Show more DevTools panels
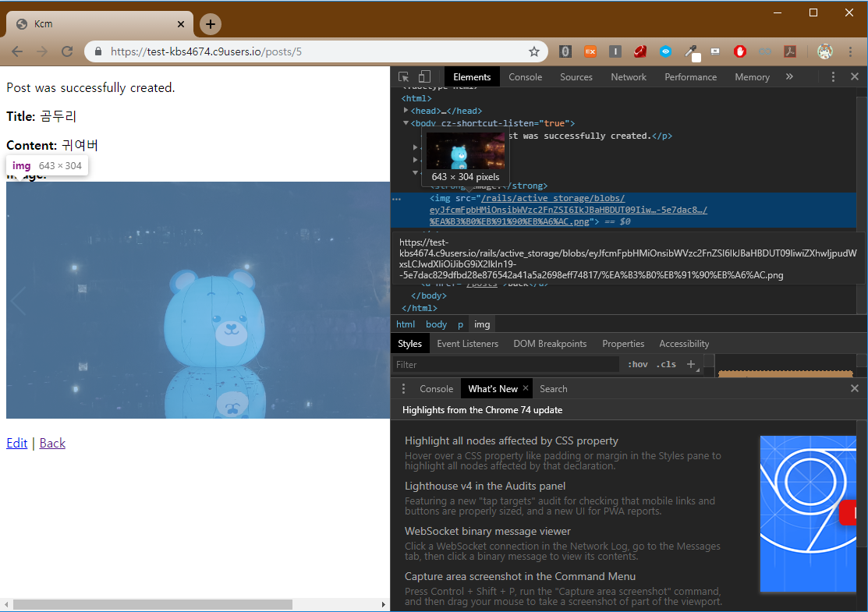868x612 pixels. coord(789,77)
